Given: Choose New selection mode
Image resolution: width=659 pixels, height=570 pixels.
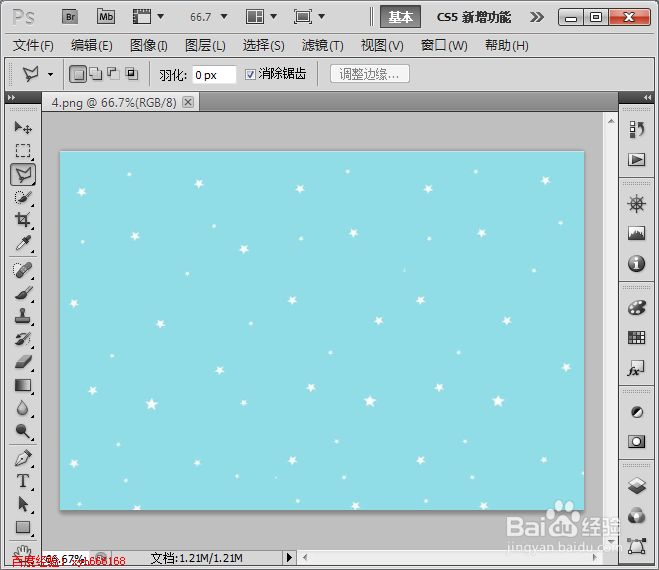Looking at the screenshot, I should click(x=78, y=74).
